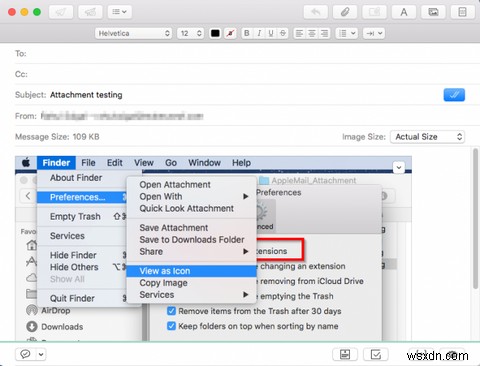Attach a file with the paperclip icon
This screenshot has height=366, width=480.
tap(345, 12)
